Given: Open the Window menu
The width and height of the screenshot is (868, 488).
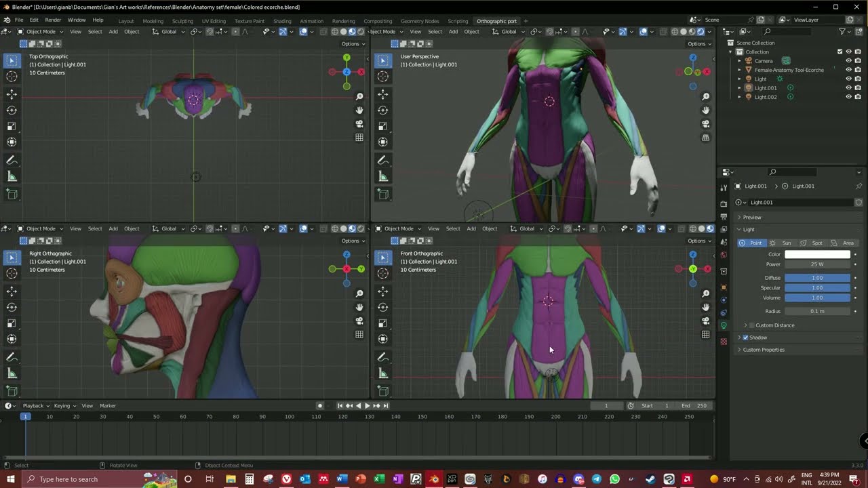Looking at the screenshot, I should pyautogui.click(x=77, y=20).
